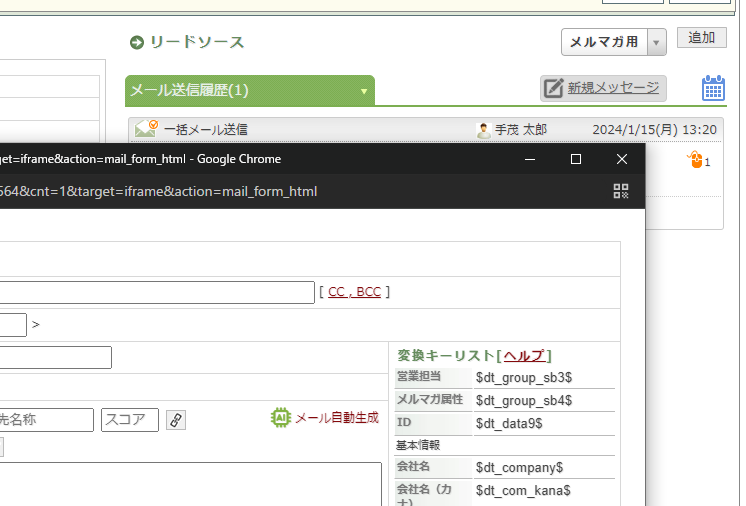746x506 pixels.
Task: Click the 先名称 input field
Action: [47, 420]
